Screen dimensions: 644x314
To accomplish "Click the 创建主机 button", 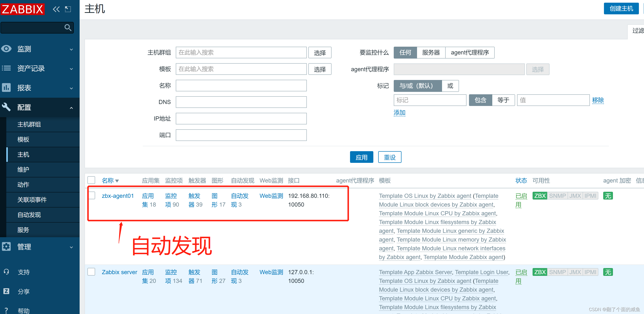I will pos(621,9).
